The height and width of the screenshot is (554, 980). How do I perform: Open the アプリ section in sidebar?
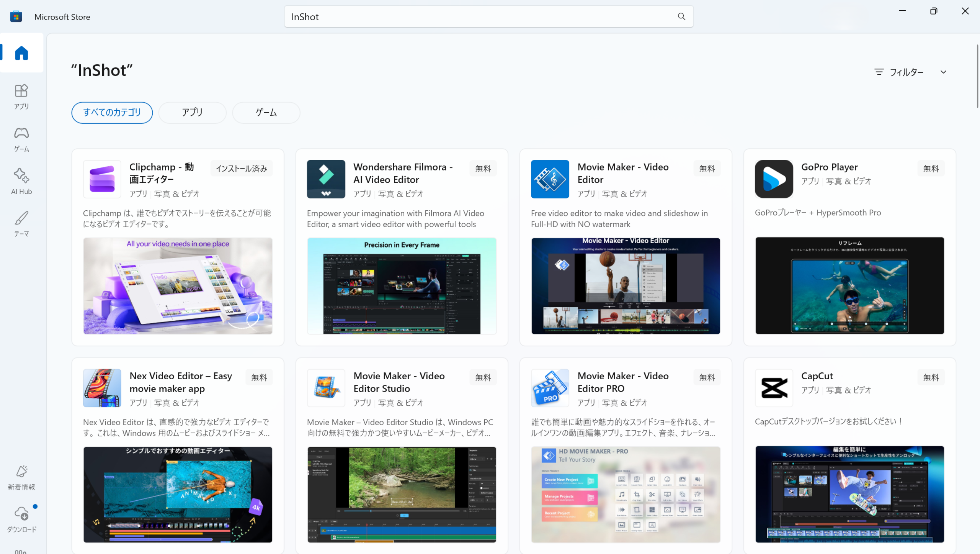tap(21, 97)
